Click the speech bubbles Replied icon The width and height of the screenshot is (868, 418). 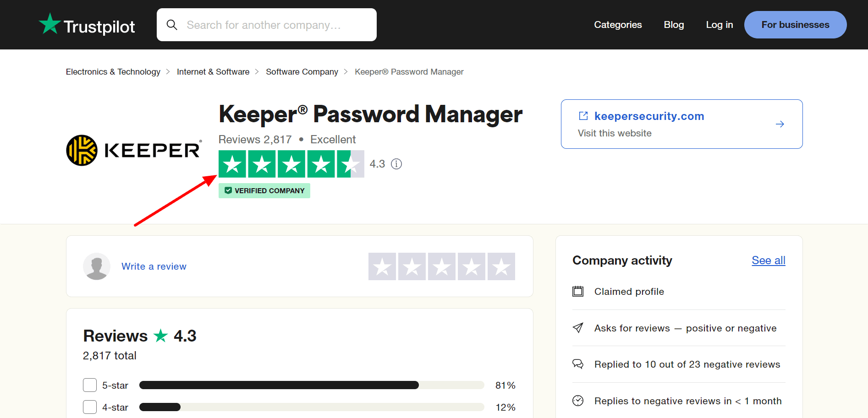[x=578, y=364]
